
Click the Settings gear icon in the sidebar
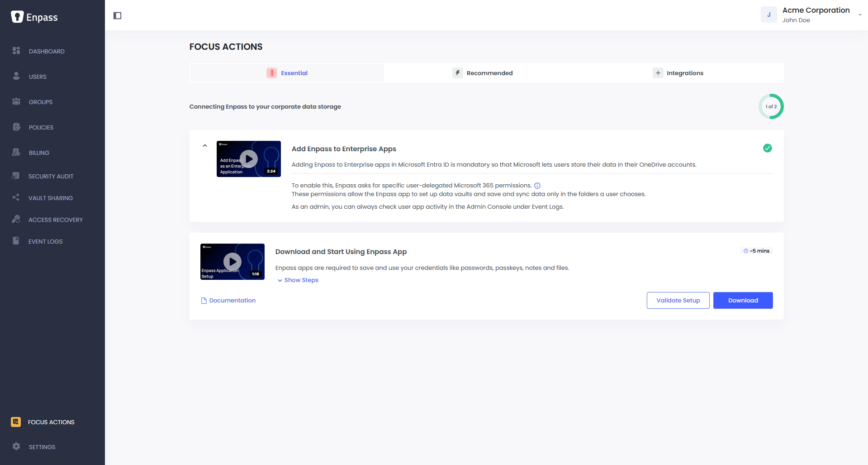[16, 446]
